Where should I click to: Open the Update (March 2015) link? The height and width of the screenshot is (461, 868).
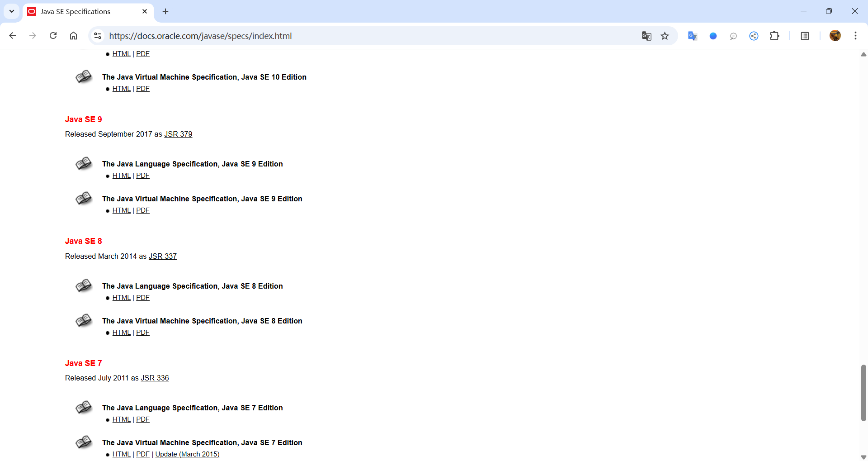[x=187, y=454]
